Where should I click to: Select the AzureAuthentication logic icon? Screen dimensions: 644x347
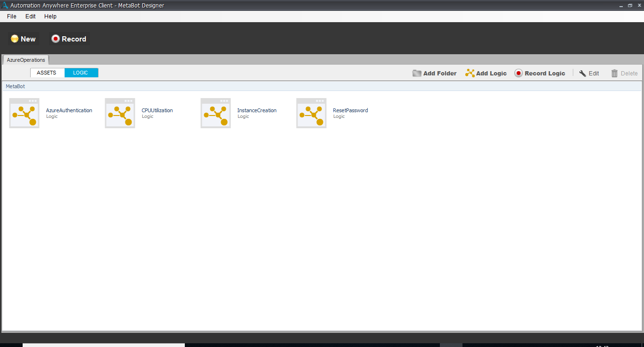click(25, 113)
